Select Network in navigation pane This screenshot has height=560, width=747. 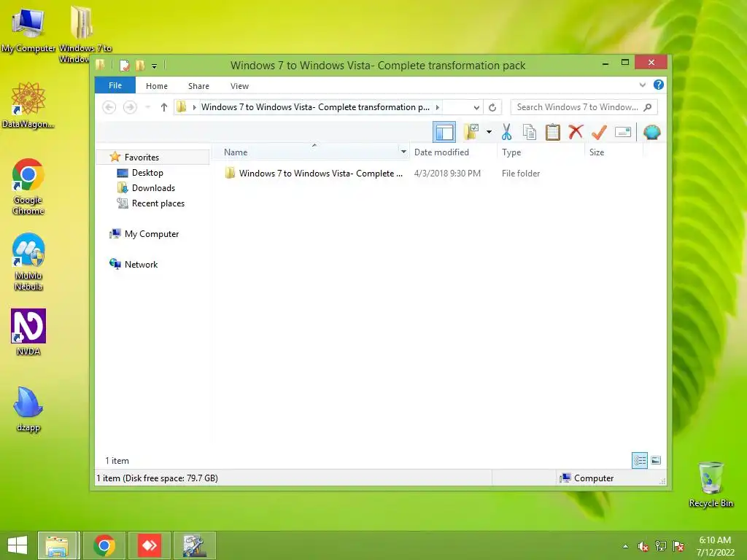pyautogui.click(x=141, y=264)
